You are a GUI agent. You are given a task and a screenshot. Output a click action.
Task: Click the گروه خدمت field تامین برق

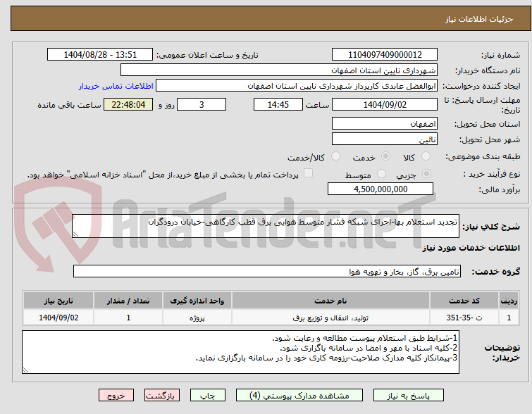[x=267, y=271]
